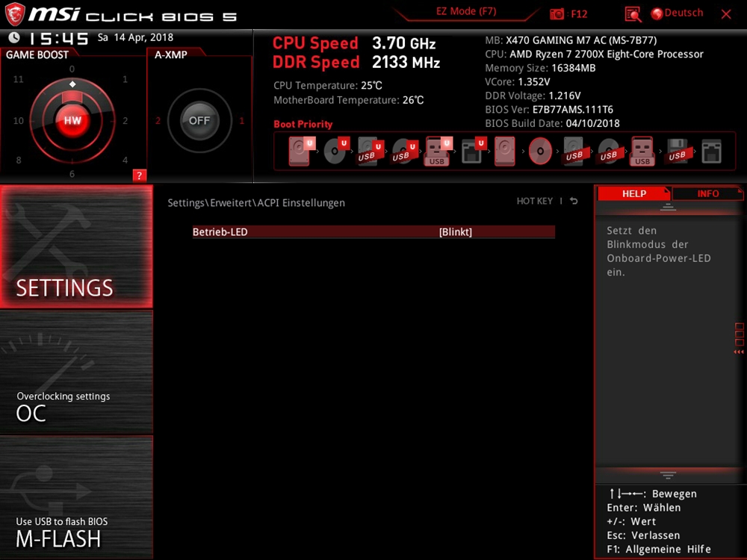Screen dimensions: 747x560
Task: Click the F1: Allgemeine Hilfe hint
Action: point(658,549)
